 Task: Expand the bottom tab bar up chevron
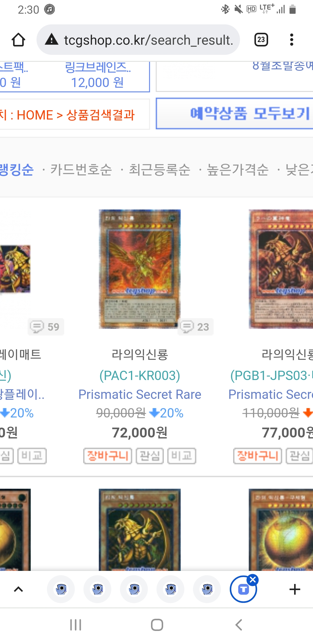tap(18, 589)
